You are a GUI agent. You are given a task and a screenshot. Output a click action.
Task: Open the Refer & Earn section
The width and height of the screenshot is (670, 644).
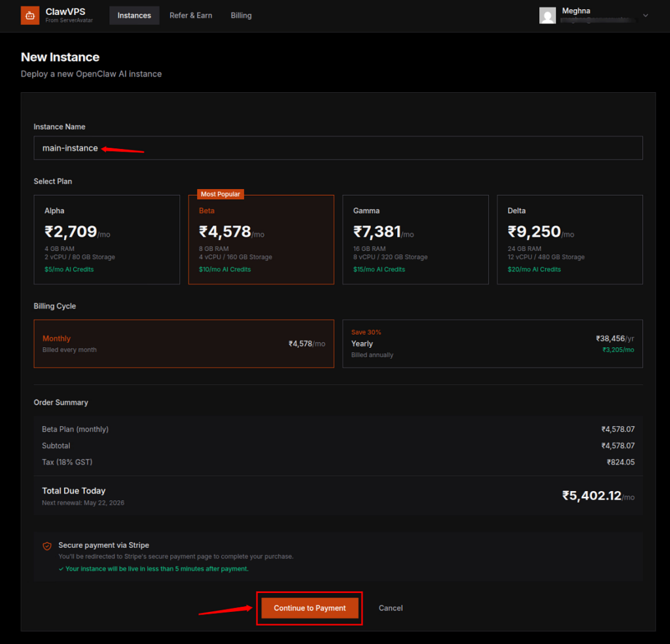190,15
